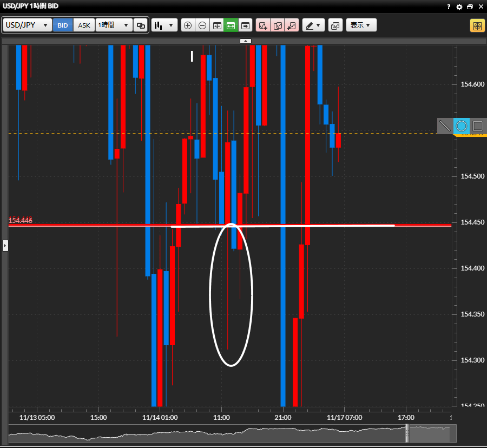Open the 表示 display menu

(x=361, y=25)
